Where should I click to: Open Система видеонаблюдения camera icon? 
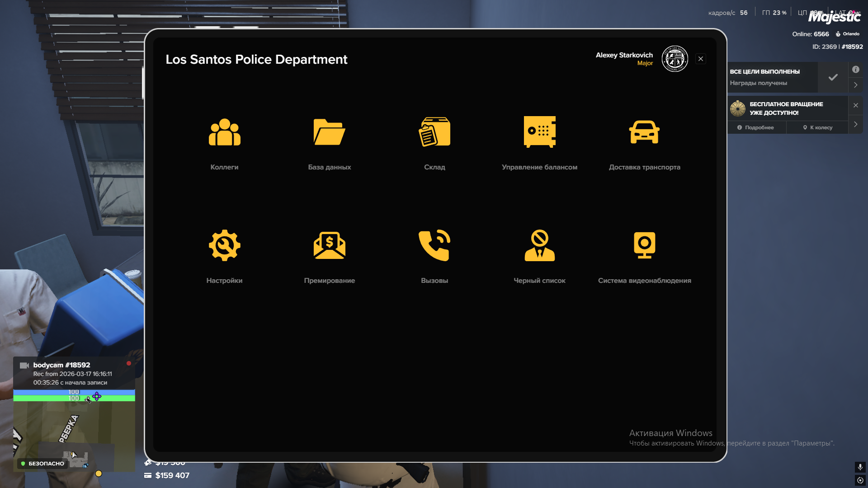(644, 245)
